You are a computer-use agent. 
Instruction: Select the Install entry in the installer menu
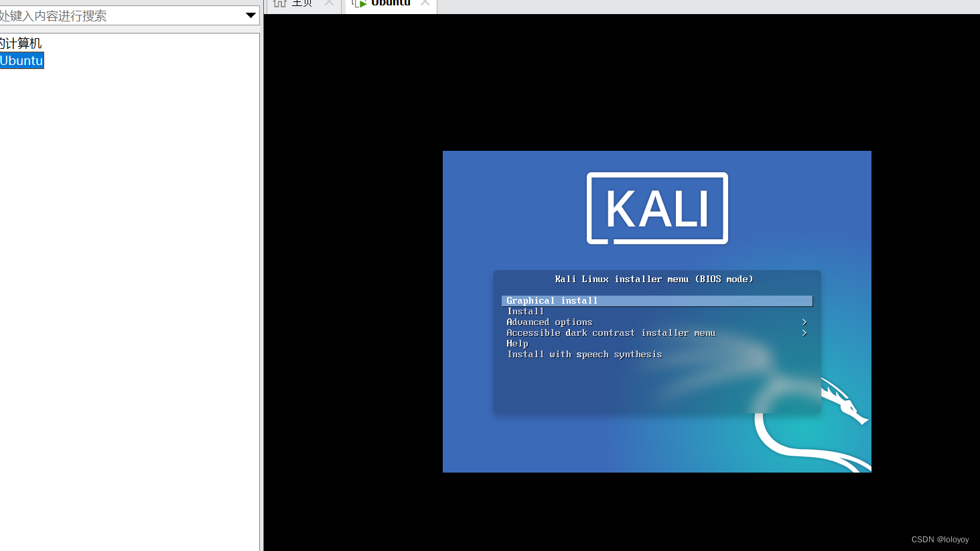click(525, 311)
